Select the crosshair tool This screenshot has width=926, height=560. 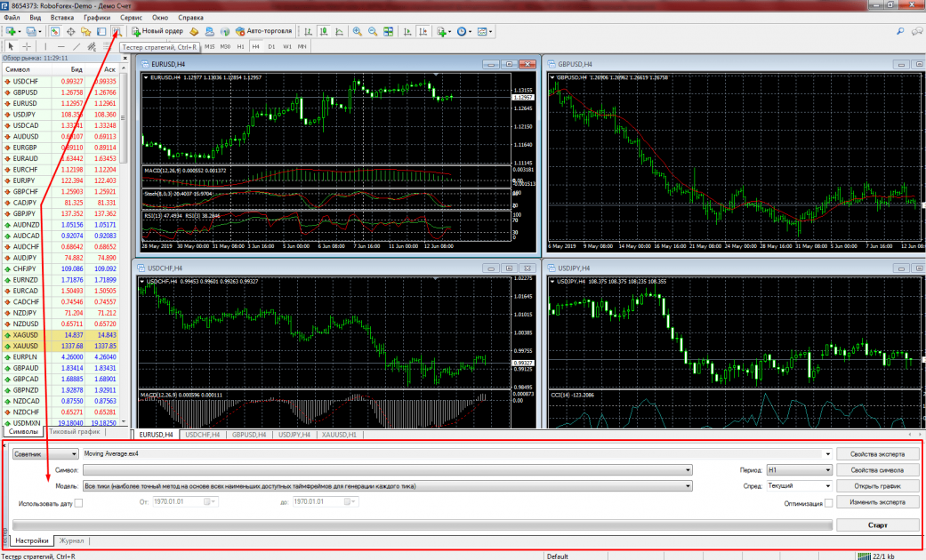(x=27, y=46)
